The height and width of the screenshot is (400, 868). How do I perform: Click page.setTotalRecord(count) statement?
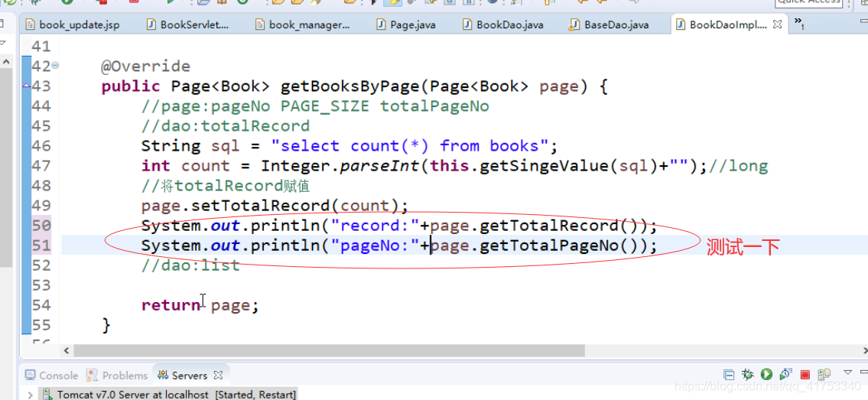[275, 206]
